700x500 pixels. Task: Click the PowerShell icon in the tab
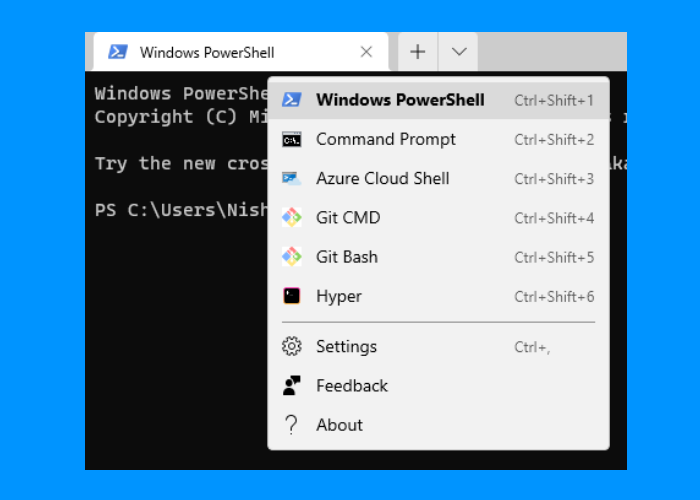coord(118,52)
